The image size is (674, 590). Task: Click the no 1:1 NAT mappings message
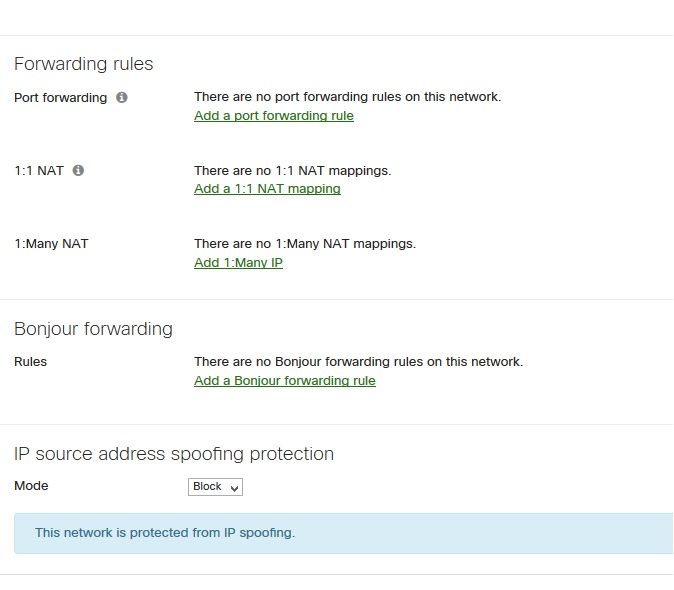point(292,171)
